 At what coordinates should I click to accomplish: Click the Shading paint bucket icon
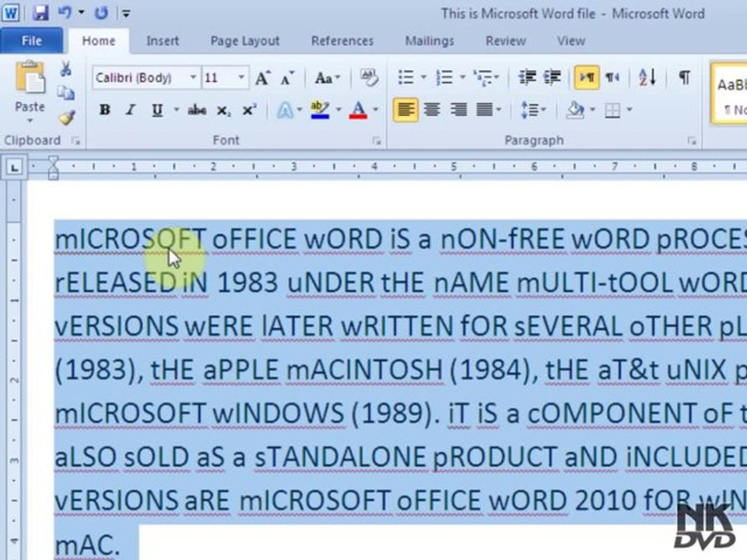pos(575,110)
